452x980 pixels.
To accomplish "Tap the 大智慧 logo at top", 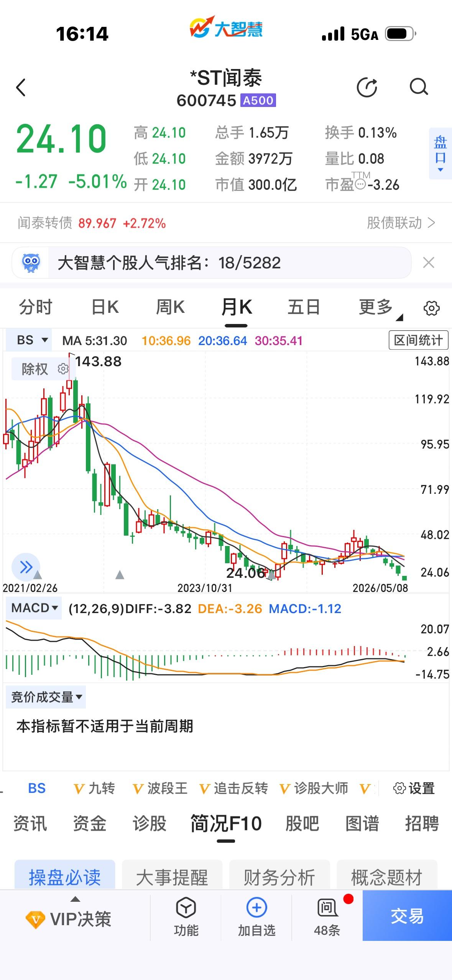I will coord(226,27).
